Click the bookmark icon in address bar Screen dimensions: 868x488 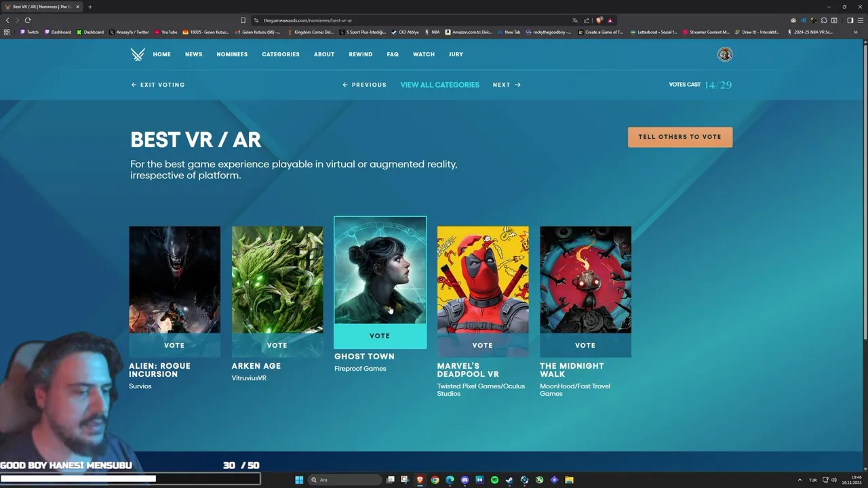coord(243,20)
